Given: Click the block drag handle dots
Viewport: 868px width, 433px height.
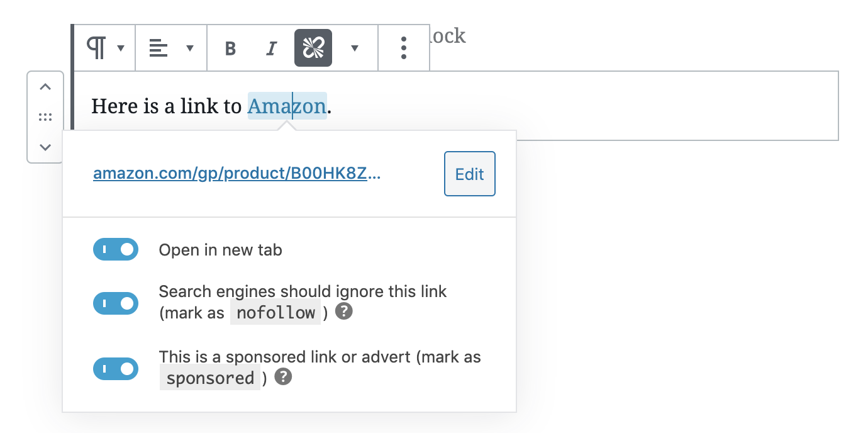Looking at the screenshot, I should point(45,117).
